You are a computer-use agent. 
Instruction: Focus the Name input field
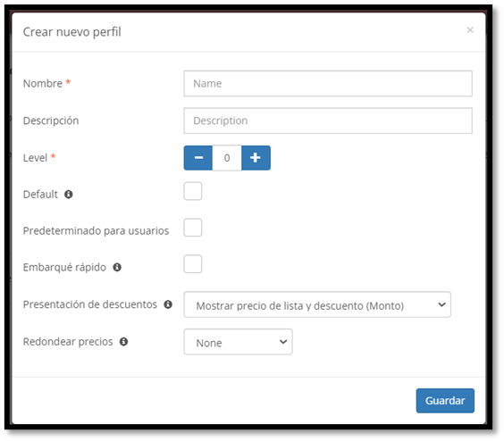[328, 84]
